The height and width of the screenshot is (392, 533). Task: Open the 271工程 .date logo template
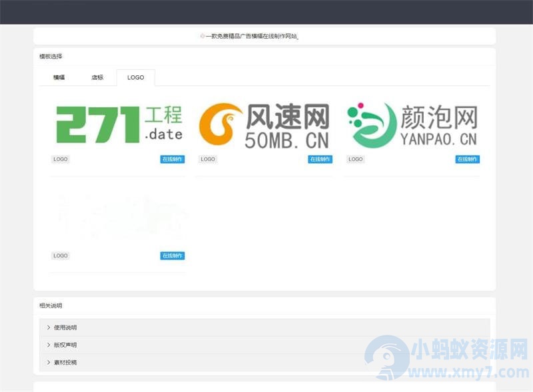[119, 124]
